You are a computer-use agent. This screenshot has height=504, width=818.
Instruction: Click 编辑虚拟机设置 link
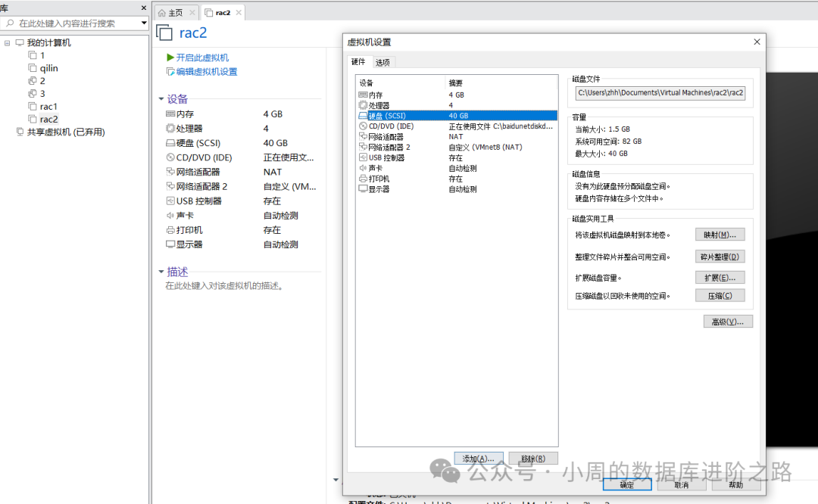point(207,71)
